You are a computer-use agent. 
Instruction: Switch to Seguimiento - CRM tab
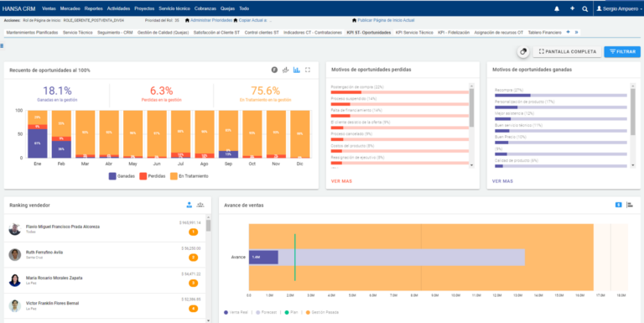(x=115, y=33)
